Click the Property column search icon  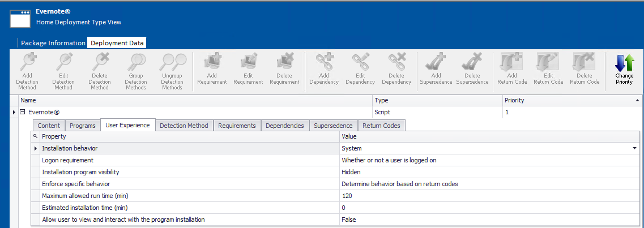(x=35, y=137)
